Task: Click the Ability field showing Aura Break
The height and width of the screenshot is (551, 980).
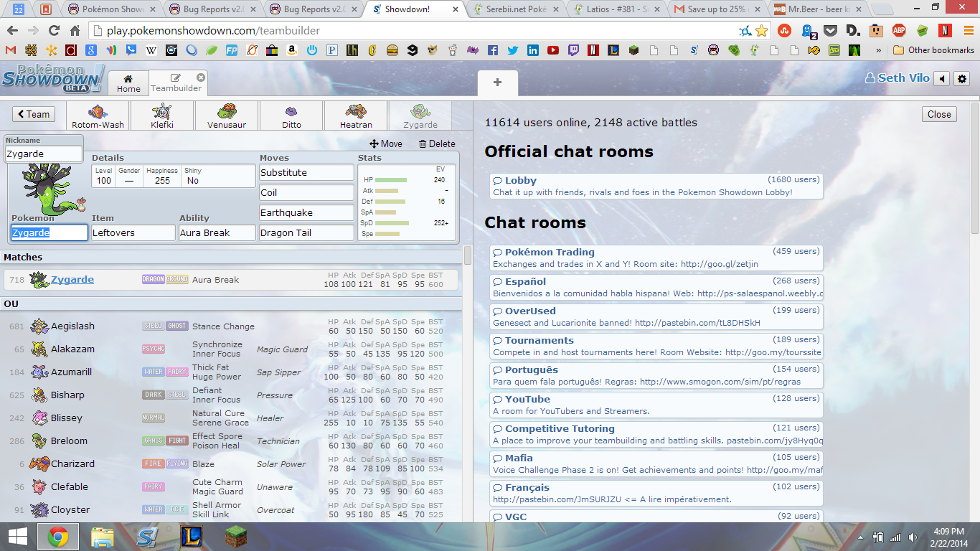Action: [217, 232]
